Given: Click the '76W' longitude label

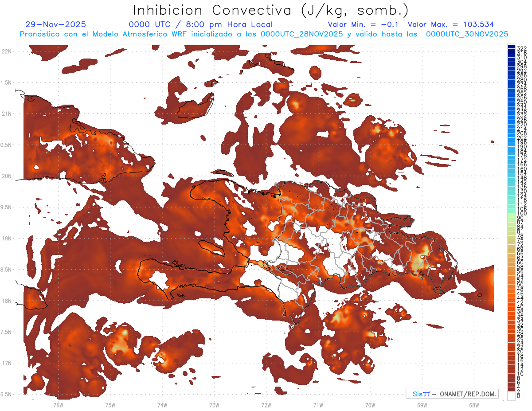Looking at the screenshot, I should tap(58, 405).
